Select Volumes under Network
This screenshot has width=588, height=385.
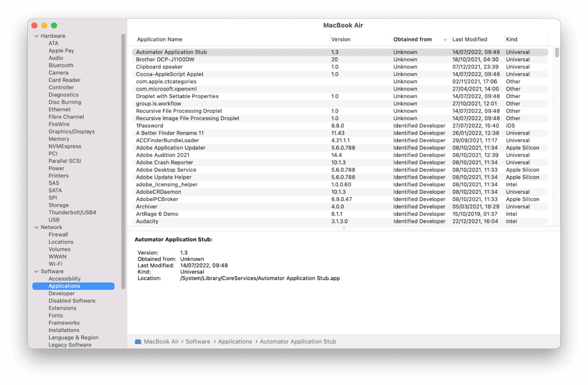59,249
